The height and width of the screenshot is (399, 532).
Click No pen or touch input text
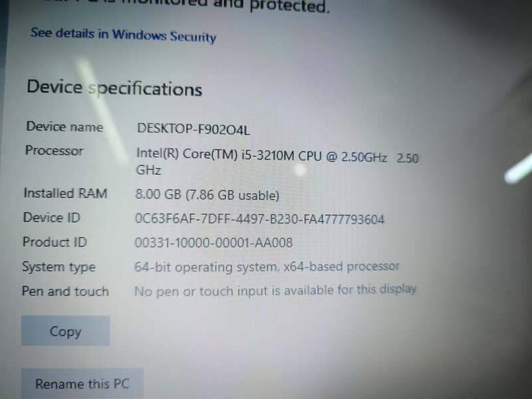[275, 291]
